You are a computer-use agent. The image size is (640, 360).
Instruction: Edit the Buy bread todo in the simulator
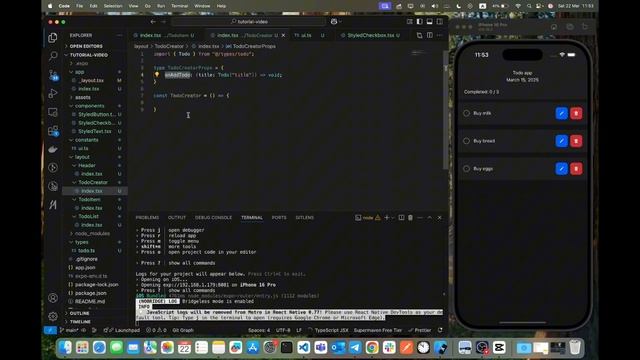click(562, 141)
